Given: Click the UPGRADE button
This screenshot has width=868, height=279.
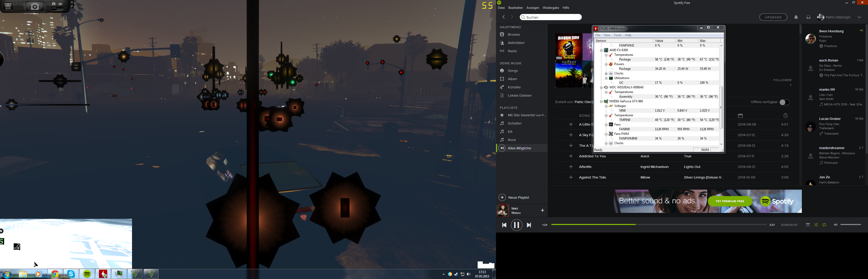Looking at the screenshot, I should tap(773, 17).
